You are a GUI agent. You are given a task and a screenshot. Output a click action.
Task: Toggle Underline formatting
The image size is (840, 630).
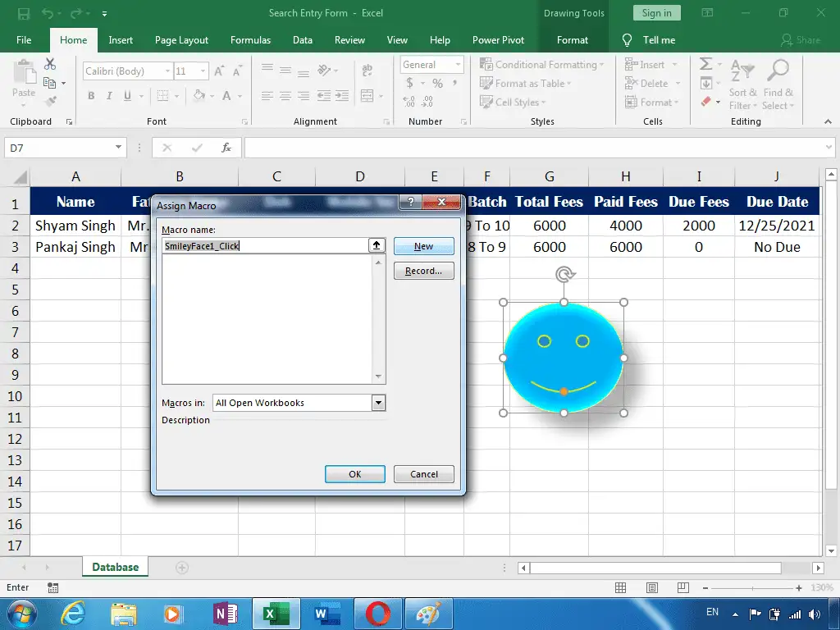(x=127, y=96)
